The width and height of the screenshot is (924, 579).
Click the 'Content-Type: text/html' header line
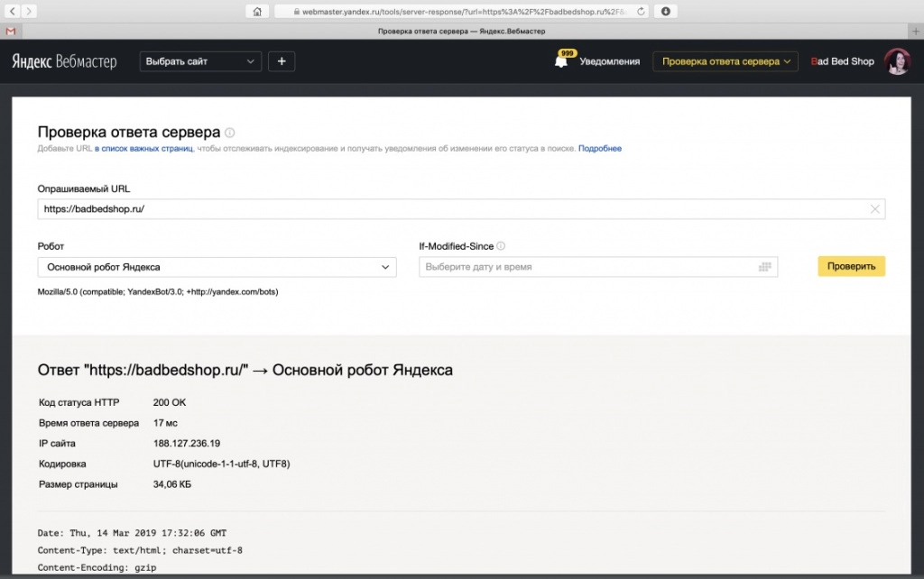tap(140, 550)
